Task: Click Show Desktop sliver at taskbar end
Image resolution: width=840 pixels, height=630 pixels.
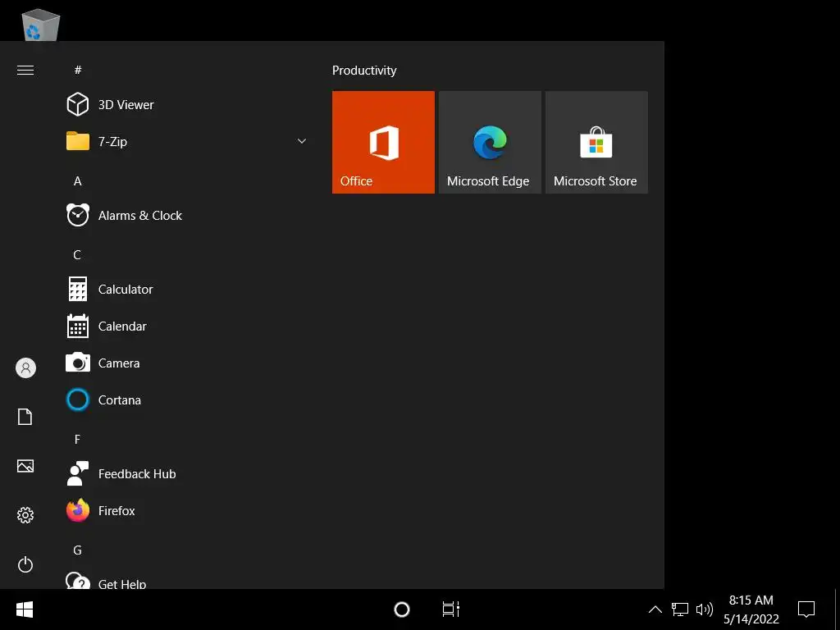Action: pyautogui.click(x=837, y=609)
